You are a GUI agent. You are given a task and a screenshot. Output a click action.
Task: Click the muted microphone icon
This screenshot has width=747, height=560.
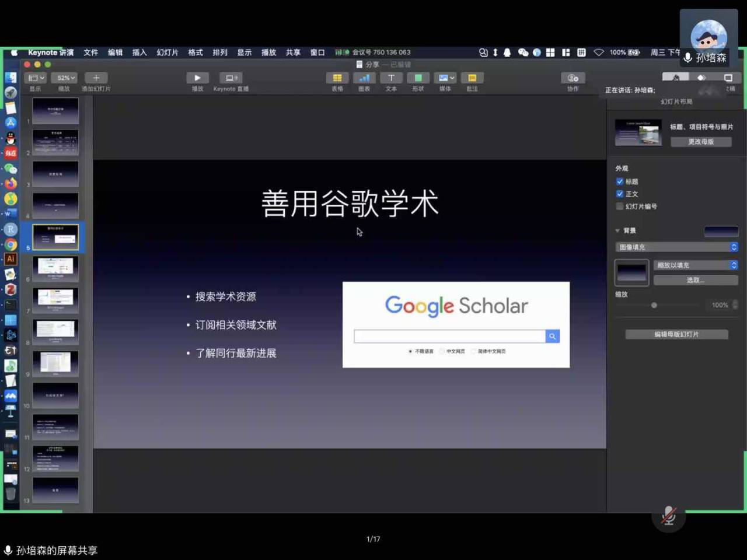pos(669,516)
